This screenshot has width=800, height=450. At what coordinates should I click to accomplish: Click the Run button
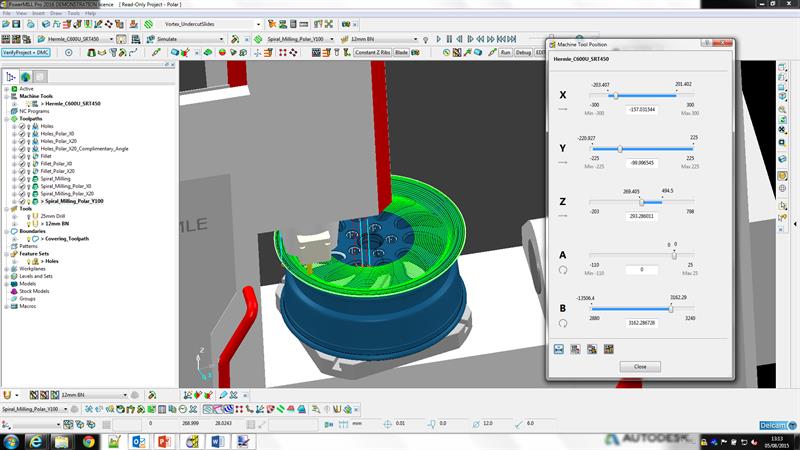coord(505,53)
